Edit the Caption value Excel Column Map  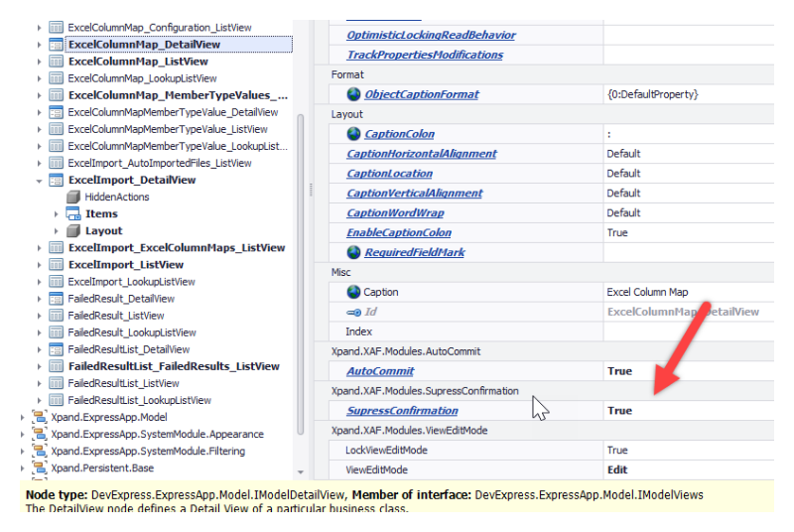pos(689,292)
